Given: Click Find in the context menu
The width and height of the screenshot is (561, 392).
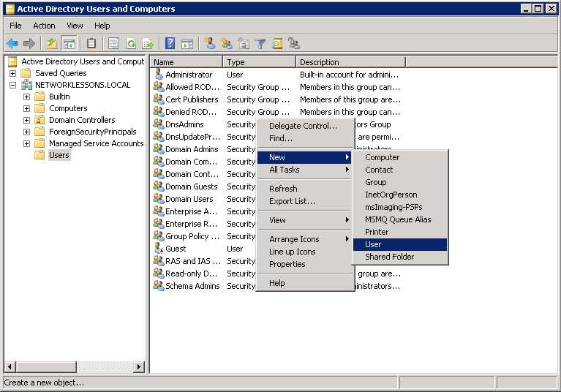Looking at the screenshot, I should point(305,138).
